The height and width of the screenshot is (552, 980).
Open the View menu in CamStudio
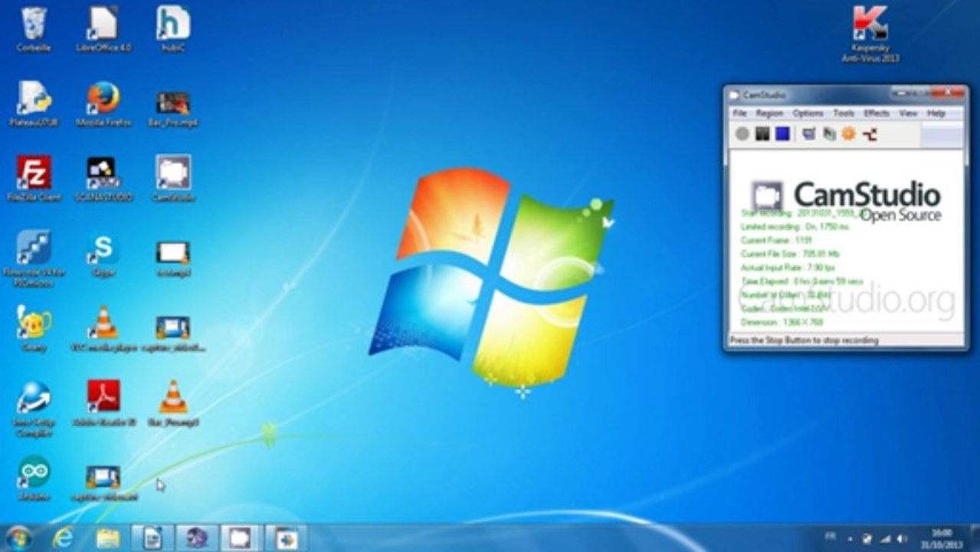(x=908, y=113)
